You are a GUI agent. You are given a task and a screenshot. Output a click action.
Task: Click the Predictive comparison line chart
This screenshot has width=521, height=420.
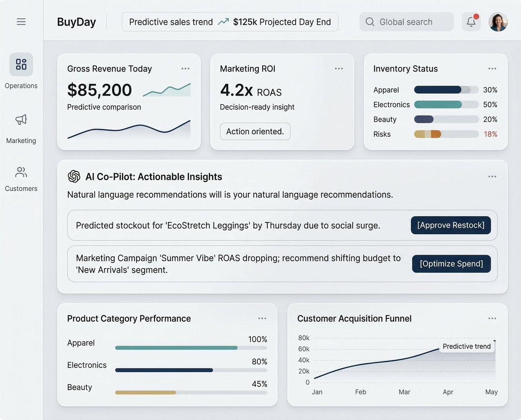129,129
